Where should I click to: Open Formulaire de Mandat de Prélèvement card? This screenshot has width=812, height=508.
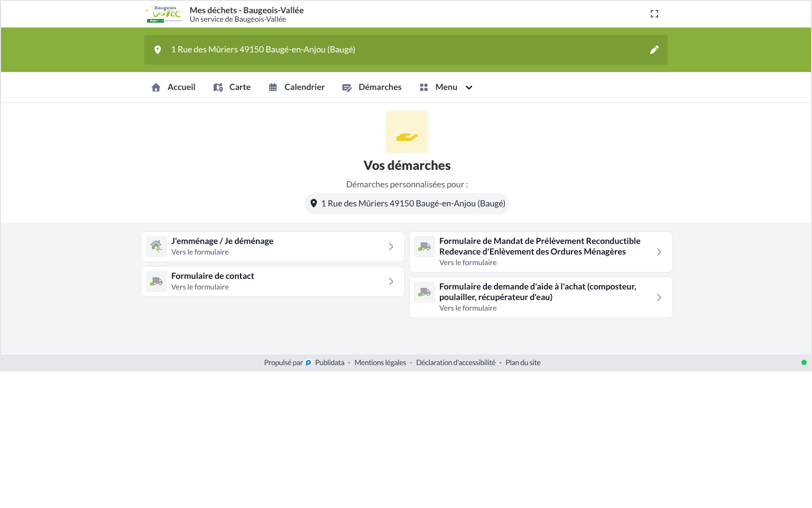tap(541, 252)
